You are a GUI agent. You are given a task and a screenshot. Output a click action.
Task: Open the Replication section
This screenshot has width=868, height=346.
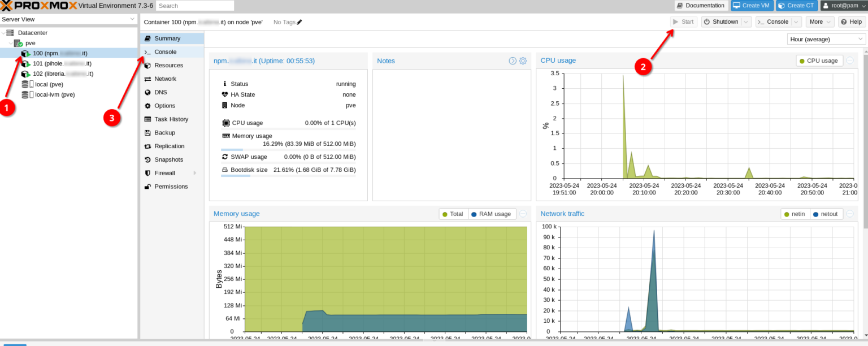(172, 146)
